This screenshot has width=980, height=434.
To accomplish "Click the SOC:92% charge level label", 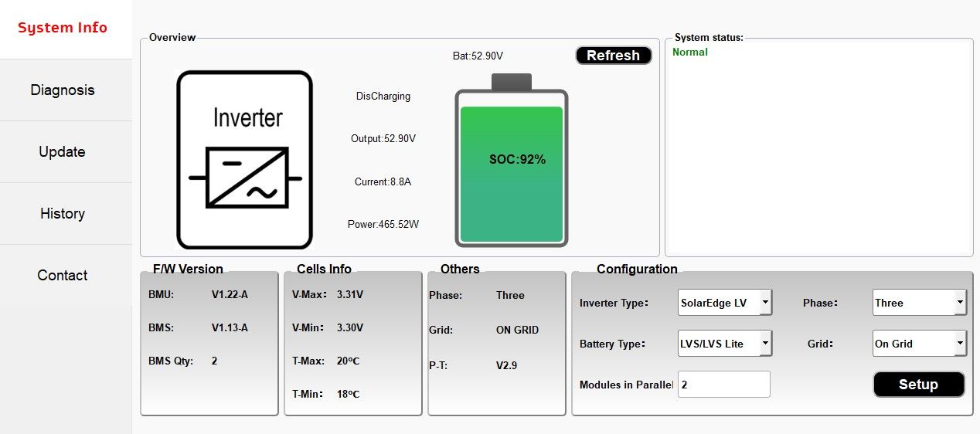I will (x=517, y=160).
